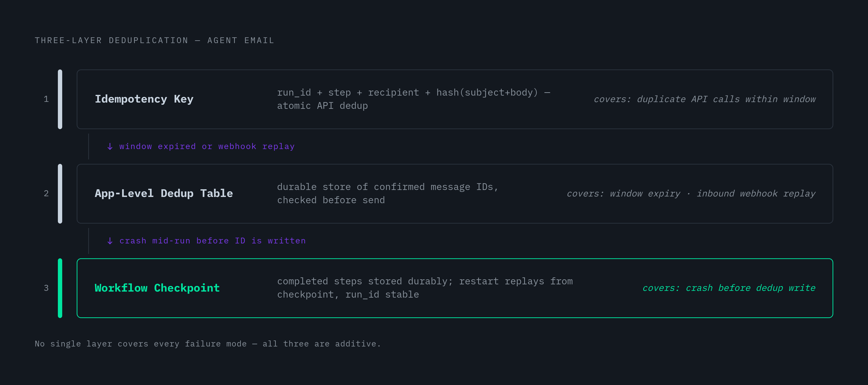Click the 'Three-Layer Deduplication — Agent Email' title

[155, 41]
